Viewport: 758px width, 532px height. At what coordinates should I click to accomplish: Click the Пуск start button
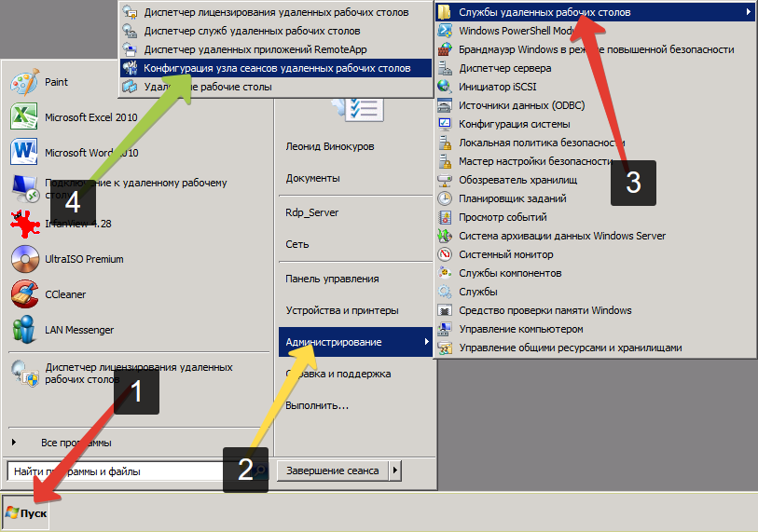[26, 512]
